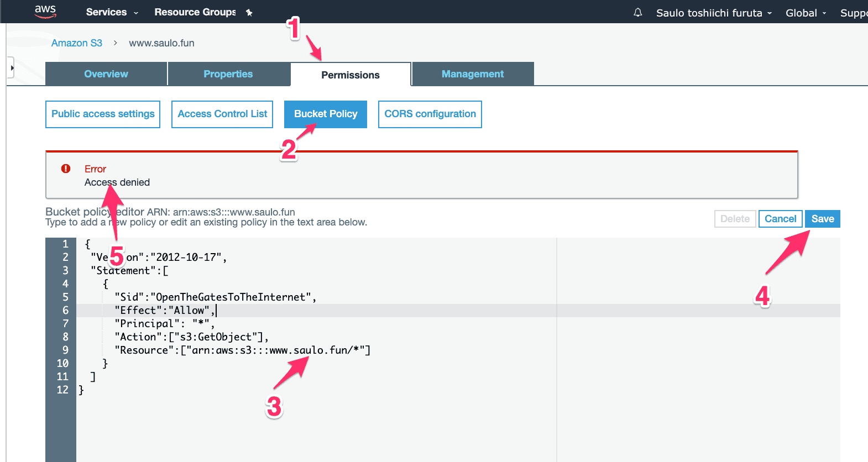868x462 pixels.
Task: Expand the left sidebar arrow handle
Action: [11, 69]
